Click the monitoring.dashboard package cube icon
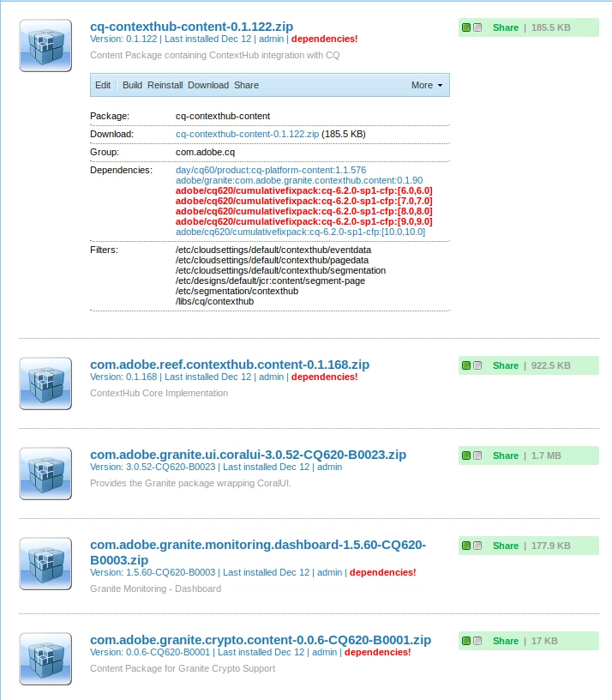Image resolution: width=612 pixels, height=700 pixels. coord(45,564)
